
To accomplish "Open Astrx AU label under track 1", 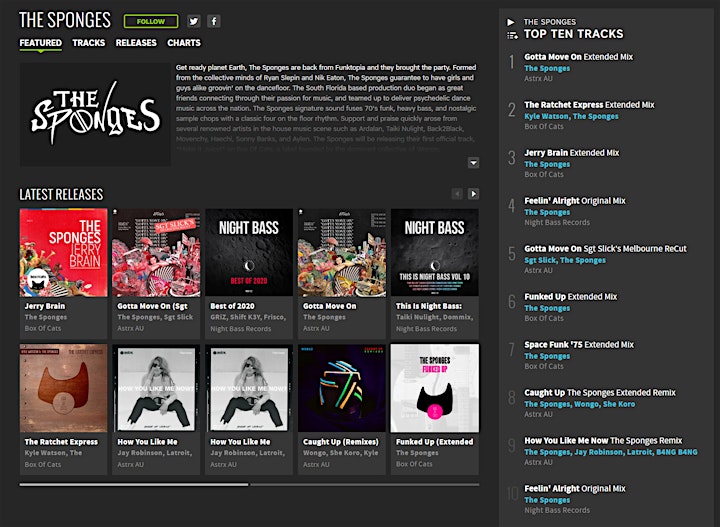I will pos(538,78).
